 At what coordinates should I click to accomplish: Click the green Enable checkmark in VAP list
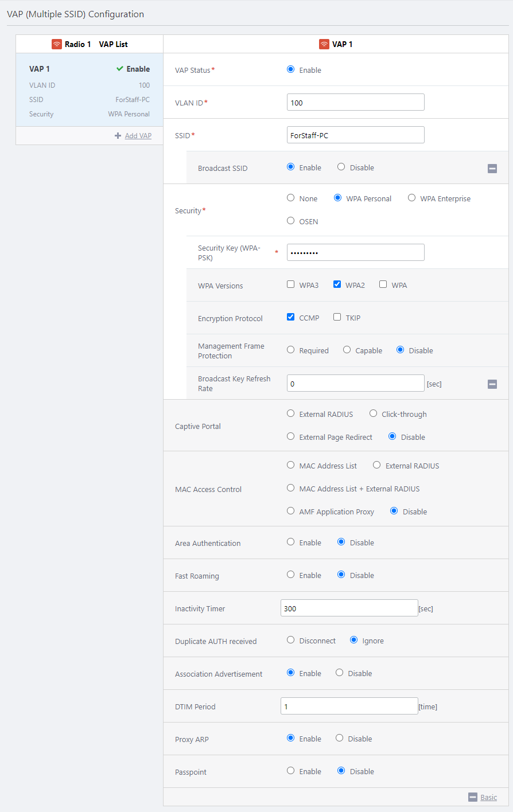click(120, 69)
